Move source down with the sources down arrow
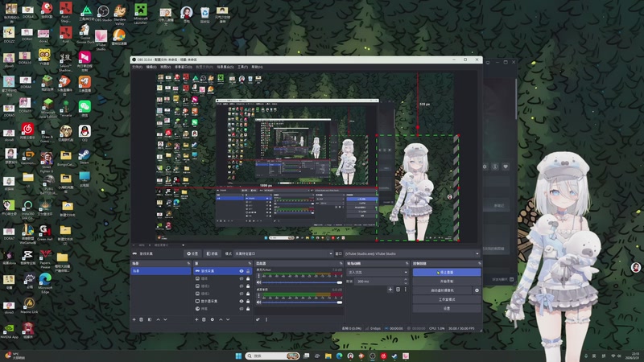The width and height of the screenshot is (644, 362). 228,319
